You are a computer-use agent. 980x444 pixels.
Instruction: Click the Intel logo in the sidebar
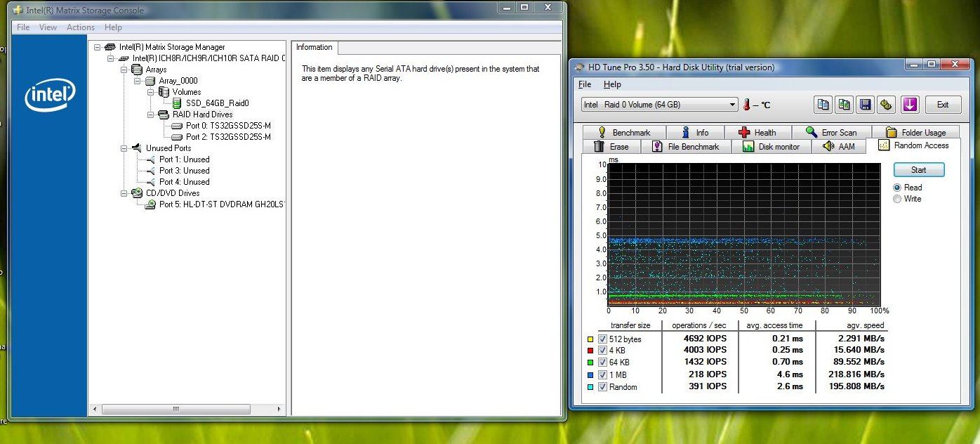(x=50, y=96)
